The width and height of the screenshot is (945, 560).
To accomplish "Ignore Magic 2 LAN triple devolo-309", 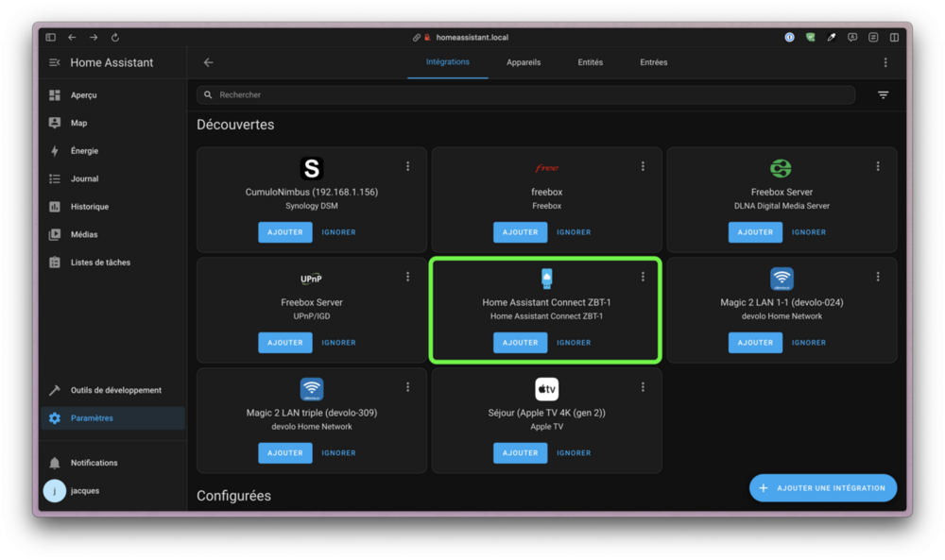I will (x=338, y=453).
